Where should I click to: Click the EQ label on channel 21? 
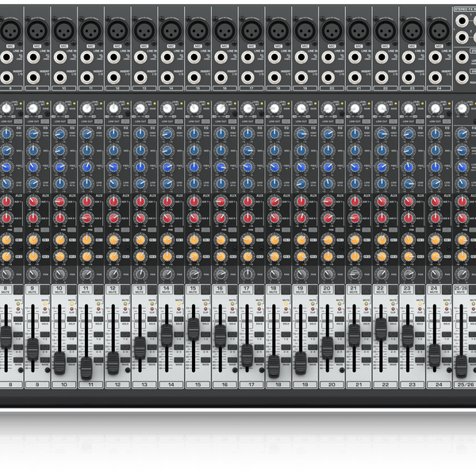[x=367, y=128]
